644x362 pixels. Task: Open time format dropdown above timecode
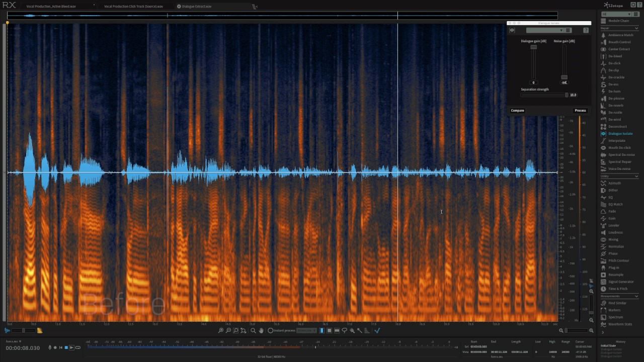(x=14, y=341)
